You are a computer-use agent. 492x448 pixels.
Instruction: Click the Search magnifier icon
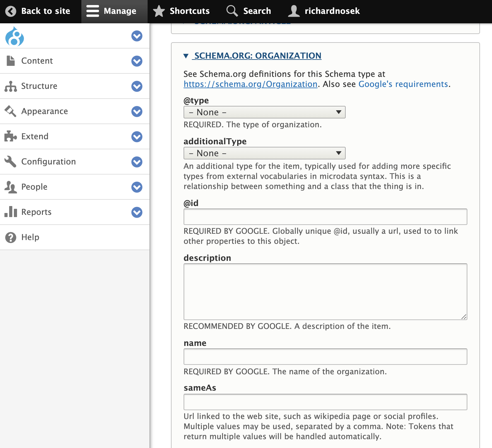pyautogui.click(x=232, y=11)
